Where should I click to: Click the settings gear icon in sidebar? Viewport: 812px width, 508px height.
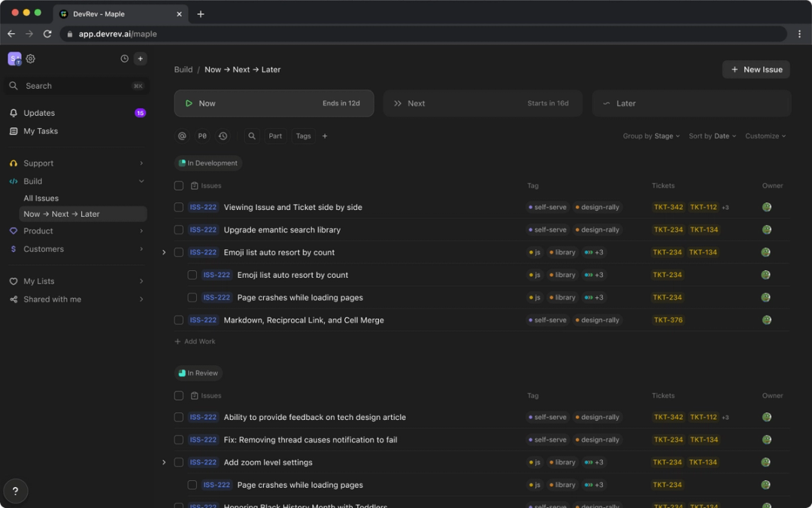pos(31,59)
